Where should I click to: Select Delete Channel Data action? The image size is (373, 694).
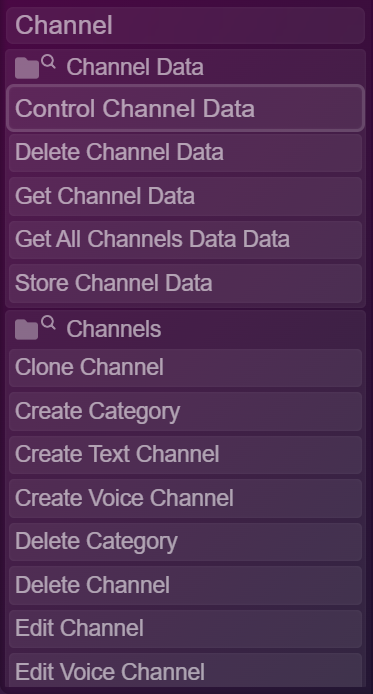[185, 153]
